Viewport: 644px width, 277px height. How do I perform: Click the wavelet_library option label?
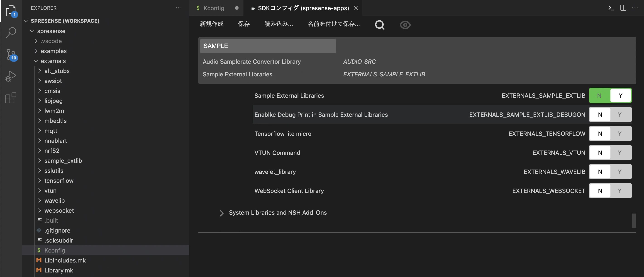click(x=275, y=172)
